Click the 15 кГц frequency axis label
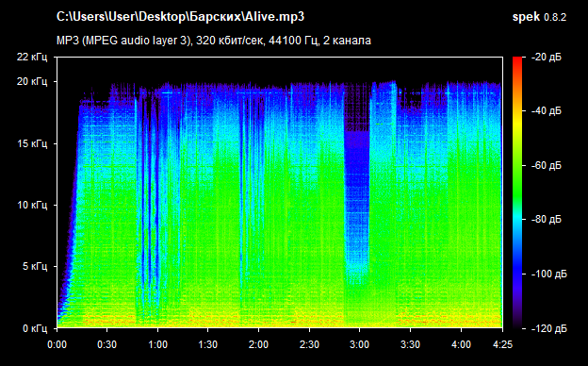The width and height of the screenshot is (588, 366). (x=32, y=143)
